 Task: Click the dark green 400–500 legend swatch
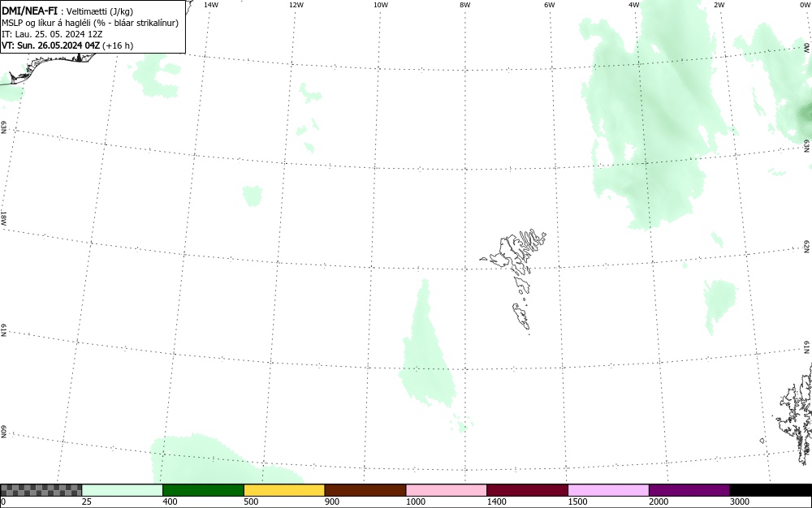click(203, 490)
